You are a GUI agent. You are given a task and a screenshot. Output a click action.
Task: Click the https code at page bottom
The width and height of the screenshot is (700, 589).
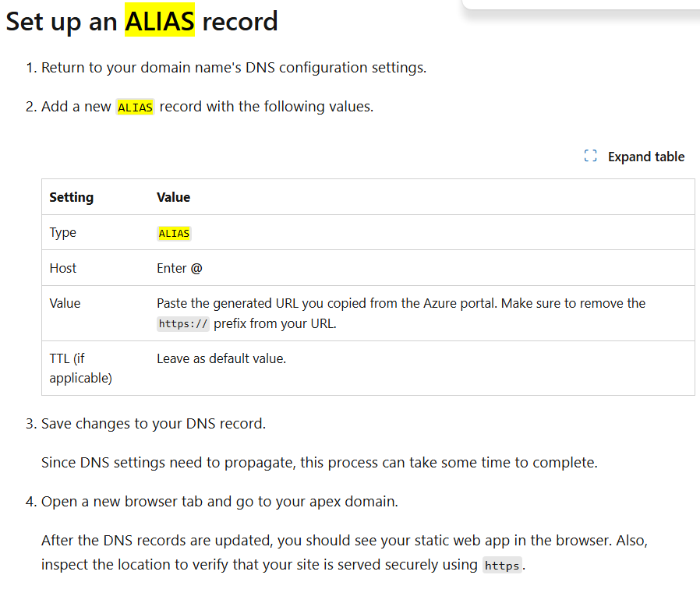502,566
